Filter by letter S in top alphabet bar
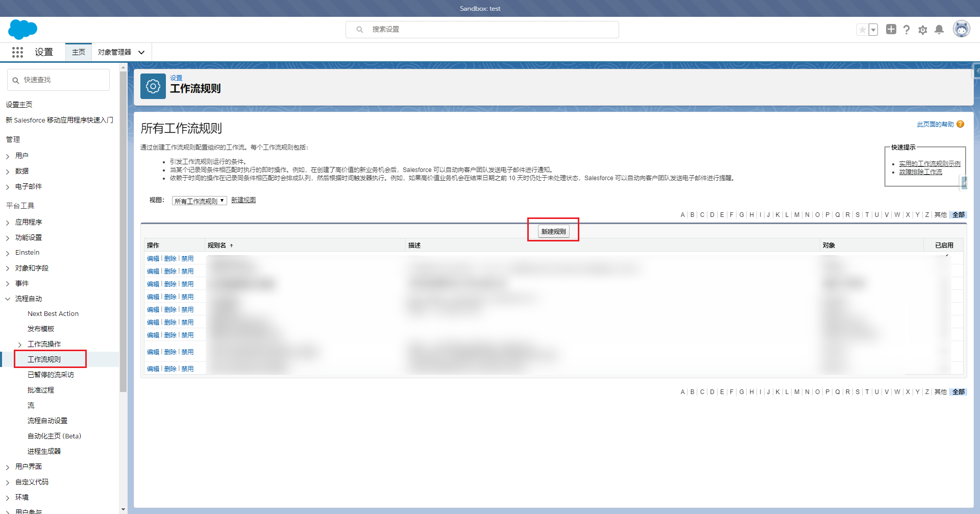This screenshot has height=514, width=980. (x=857, y=215)
